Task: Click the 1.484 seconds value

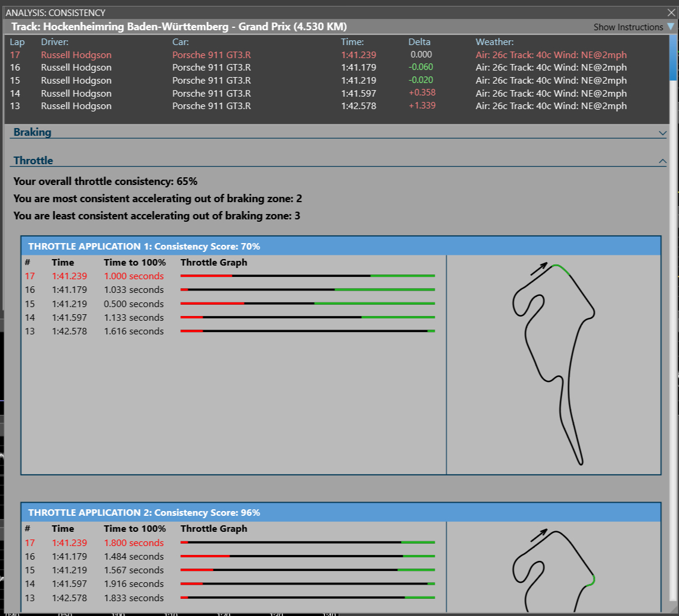Action: pyautogui.click(x=134, y=557)
